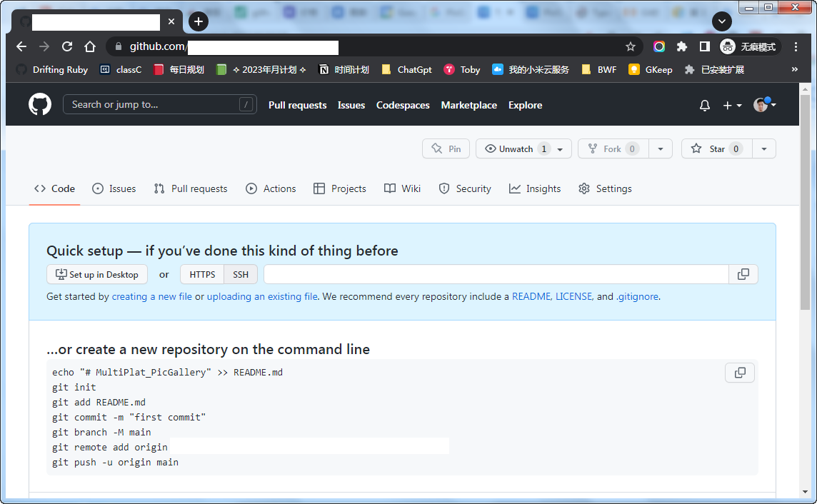The image size is (817, 504).
Task: Open the 已安装扩展 bookmark
Action: click(x=714, y=70)
